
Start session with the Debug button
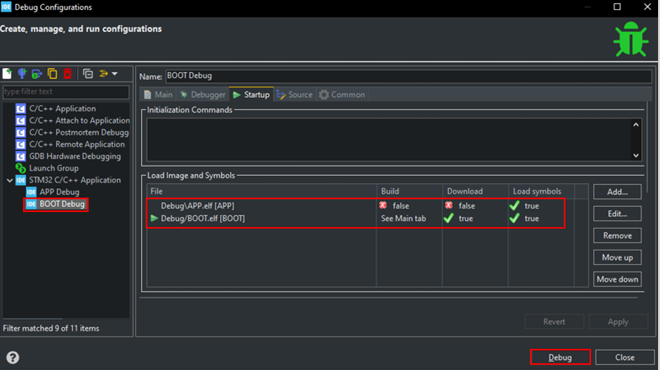click(560, 357)
